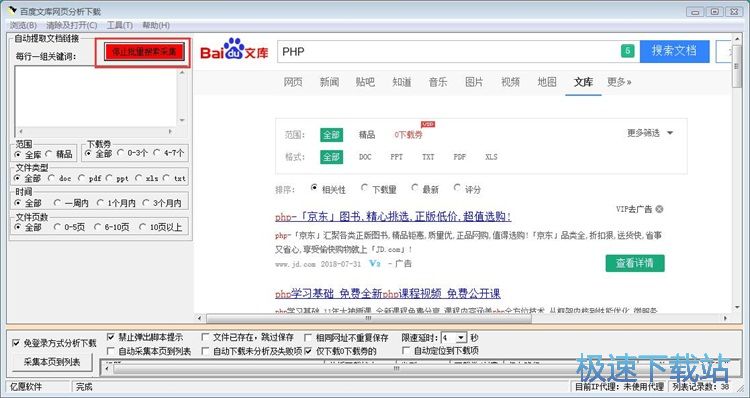Expand the 更多» tab list
Screen dimensions: 750x398
click(619, 82)
